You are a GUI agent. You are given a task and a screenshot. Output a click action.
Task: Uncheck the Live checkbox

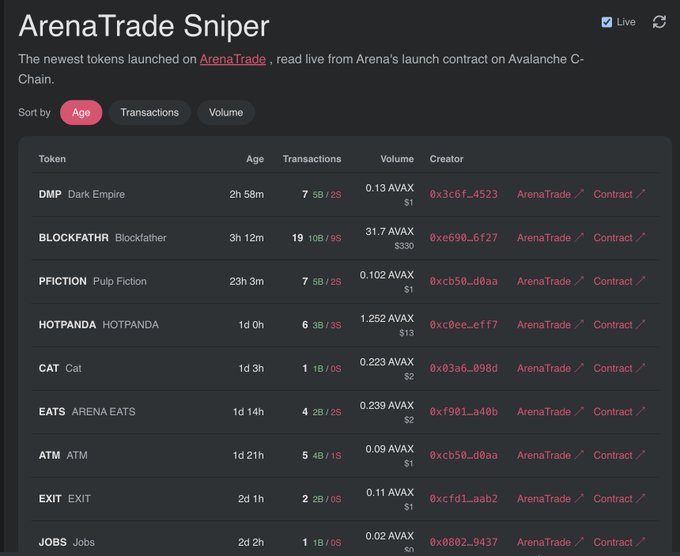click(x=607, y=22)
